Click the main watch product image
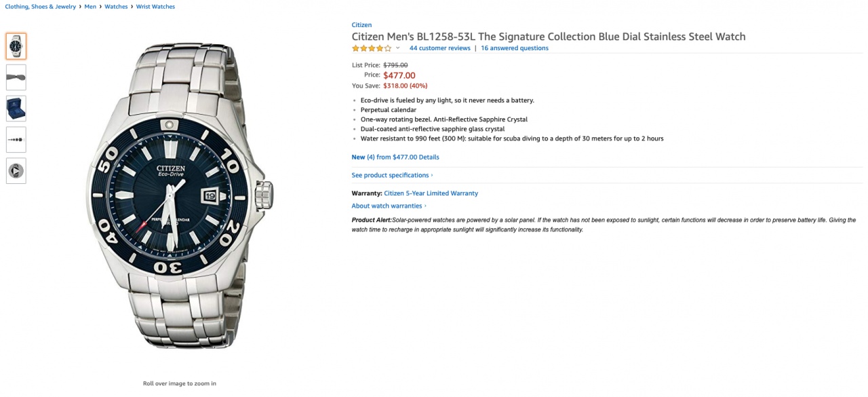 (x=180, y=197)
